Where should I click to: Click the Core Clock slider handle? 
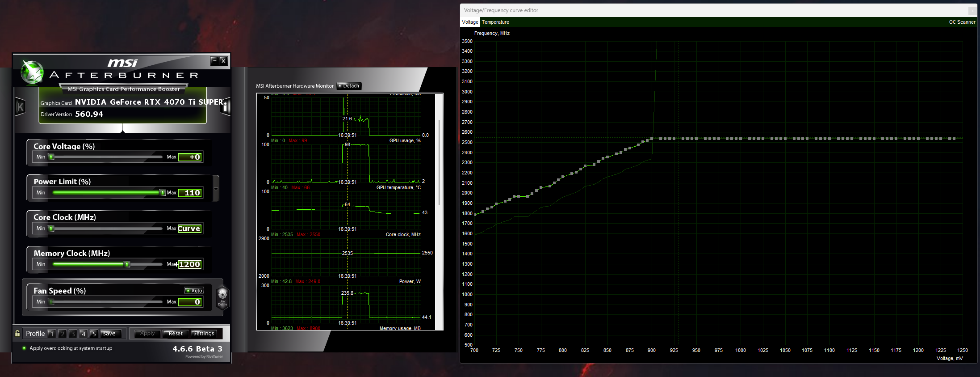(51, 229)
